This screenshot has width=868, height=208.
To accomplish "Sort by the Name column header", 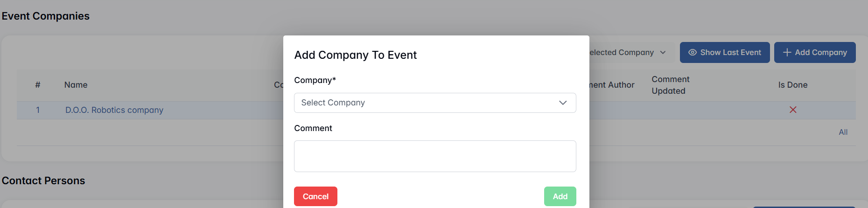I will (x=76, y=85).
